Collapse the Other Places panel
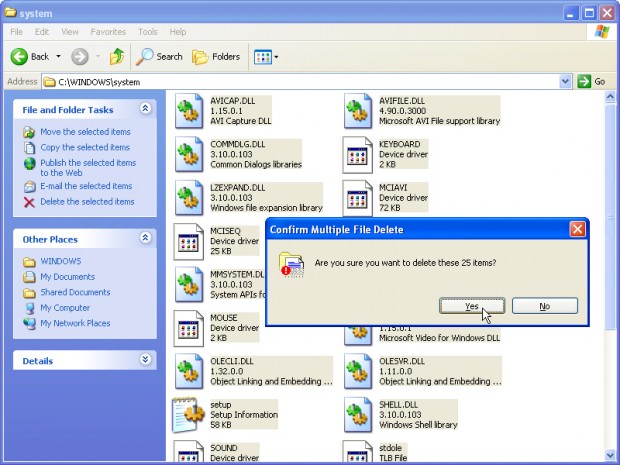 click(146, 238)
